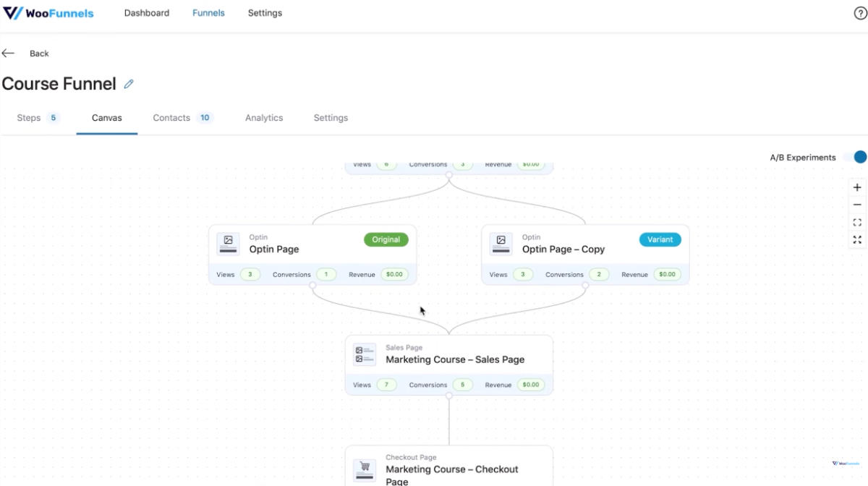Image resolution: width=868 pixels, height=486 pixels.
Task: Edit funnel name with pencil icon
Action: (x=129, y=84)
